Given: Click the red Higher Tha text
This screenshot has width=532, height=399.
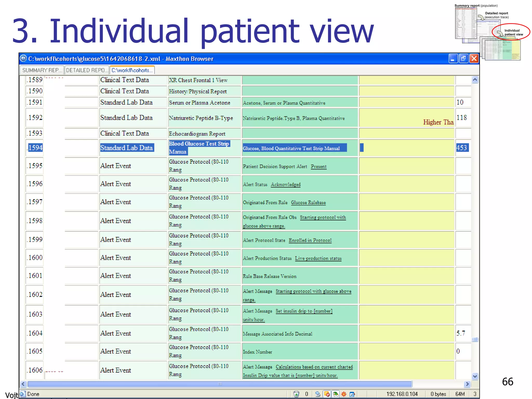Looking at the screenshot, I should (x=438, y=122).
